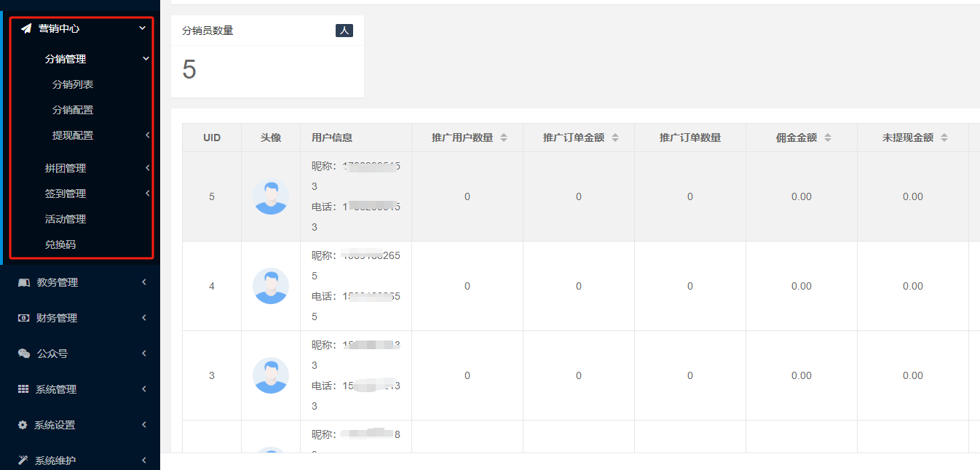Image resolution: width=980 pixels, height=470 pixels.
Task: Click 未提现金额 value 0.00 in UID 4 row
Action: point(913,286)
